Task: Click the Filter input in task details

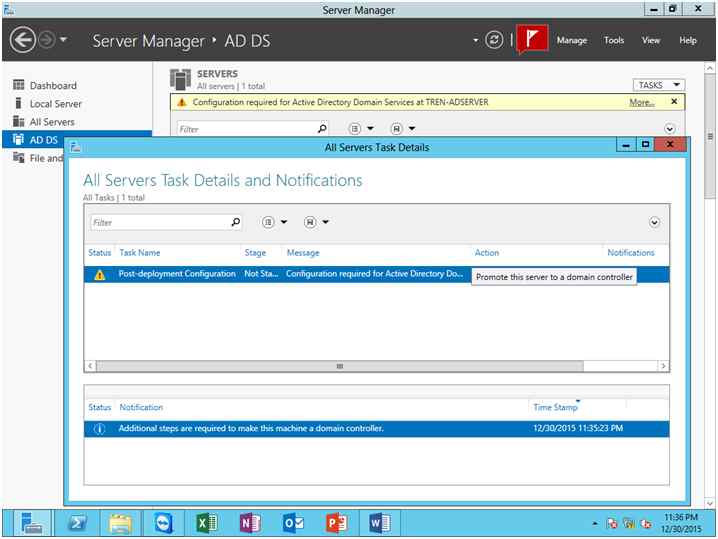Action: 160,223
